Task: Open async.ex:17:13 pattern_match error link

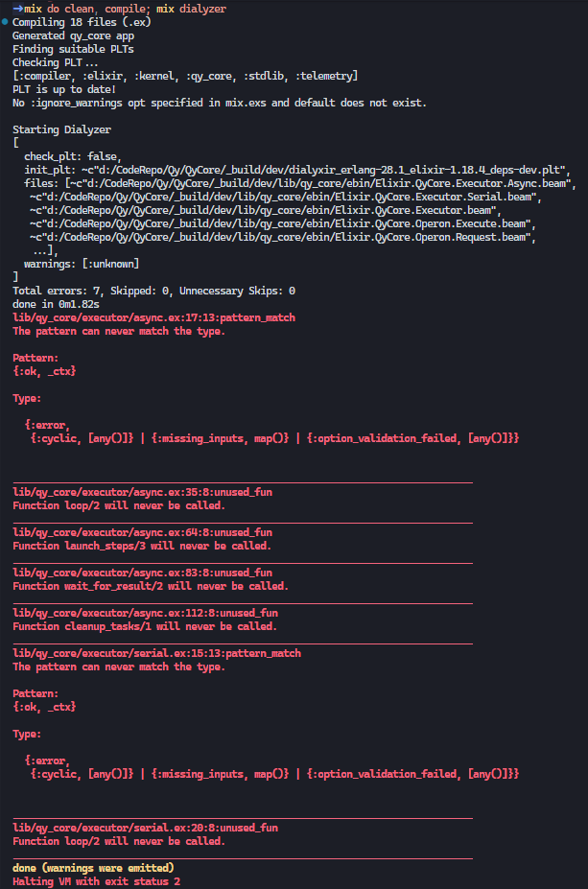Action: [153, 316]
